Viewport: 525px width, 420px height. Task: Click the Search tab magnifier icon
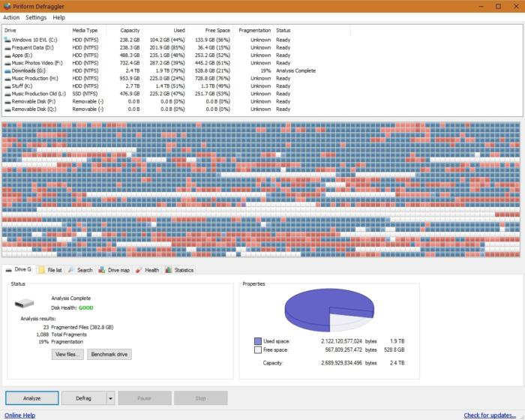71,270
